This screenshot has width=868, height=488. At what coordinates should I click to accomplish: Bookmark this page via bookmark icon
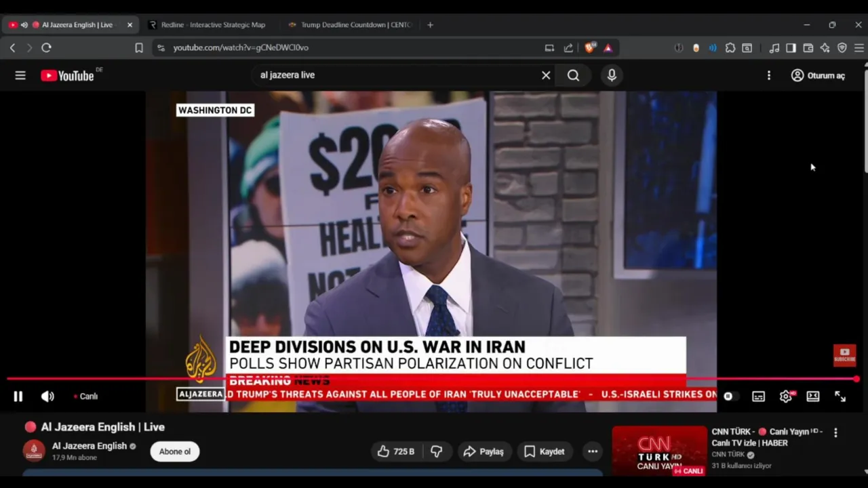[x=139, y=47]
